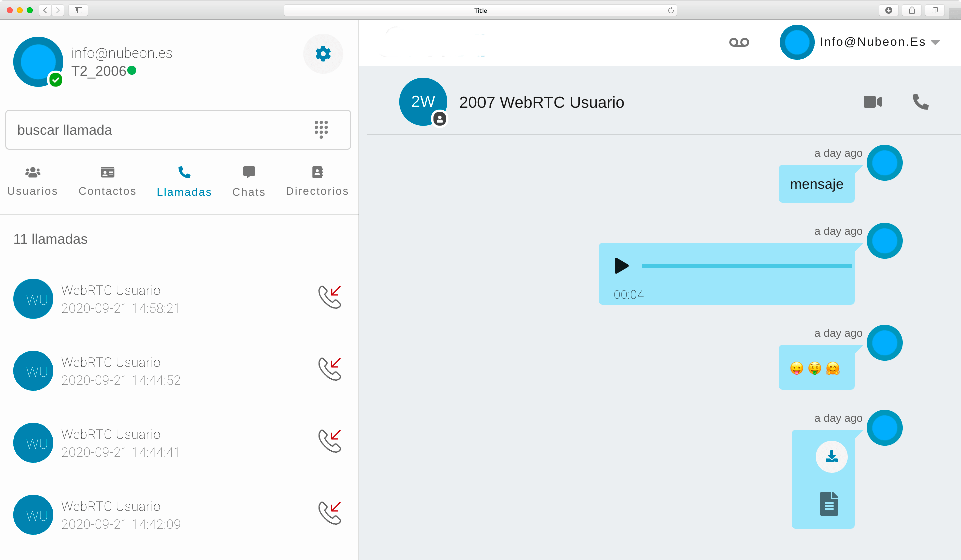Call back WebRTC Usuario at 14:42:09
961x560 pixels.
click(x=330, y=513)
